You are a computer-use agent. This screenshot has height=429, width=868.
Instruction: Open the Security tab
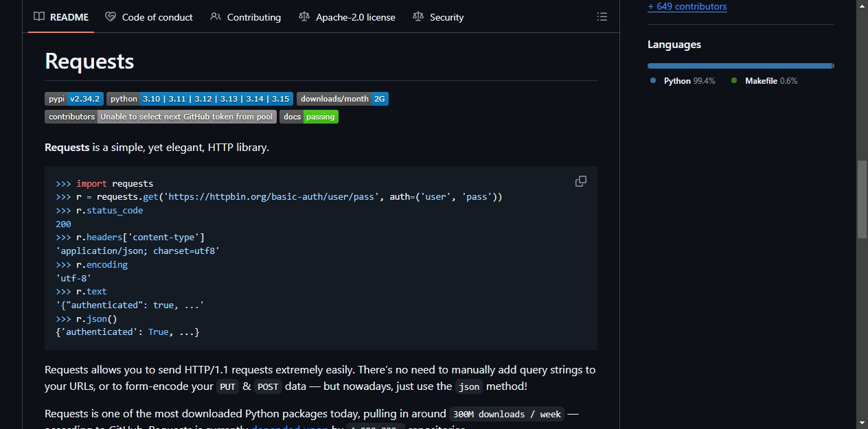coord(438,17)
